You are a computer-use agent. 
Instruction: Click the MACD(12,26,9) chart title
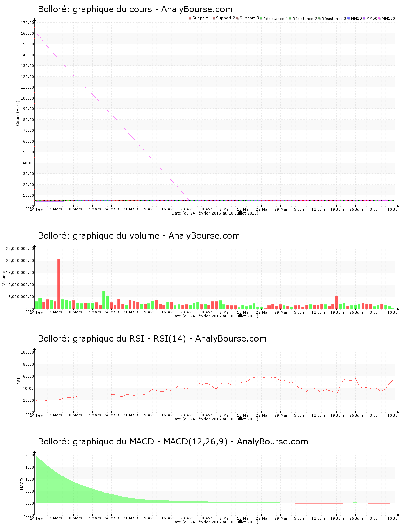(173, 442)
